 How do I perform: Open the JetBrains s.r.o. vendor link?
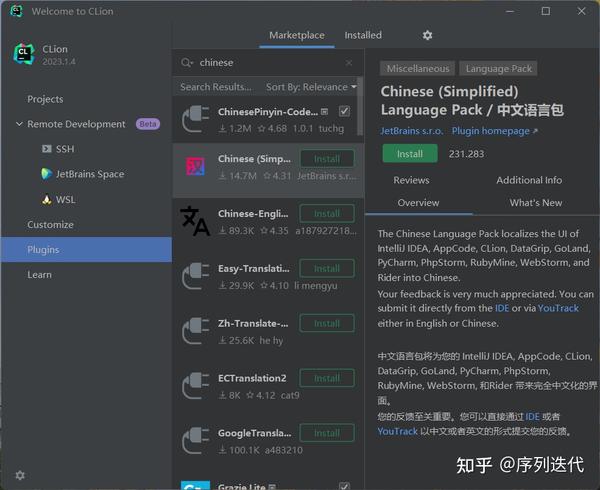click(x=412, y=131)
